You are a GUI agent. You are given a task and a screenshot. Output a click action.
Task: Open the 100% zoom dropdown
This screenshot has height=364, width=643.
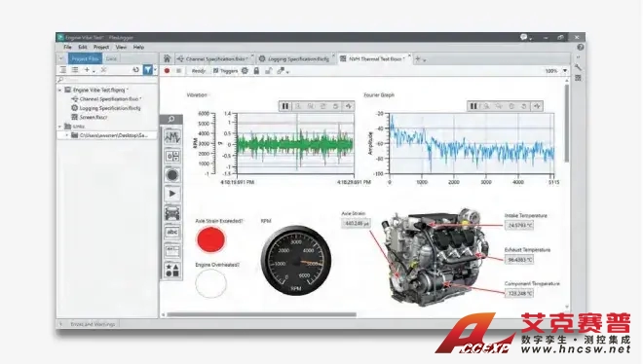click(x=565, y=71)
